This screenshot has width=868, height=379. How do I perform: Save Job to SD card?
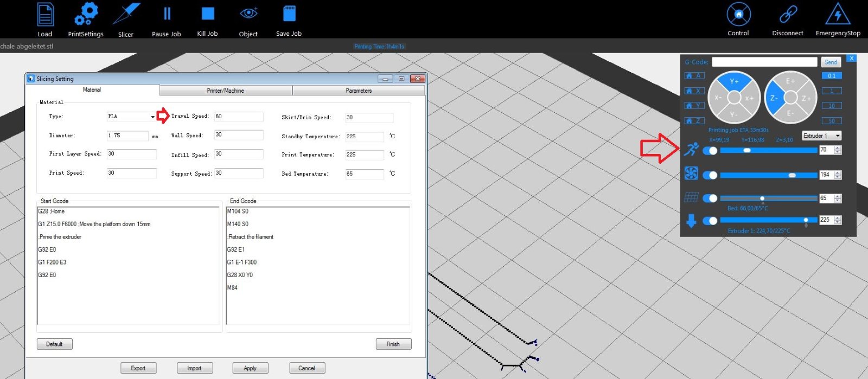pos(289,14)
